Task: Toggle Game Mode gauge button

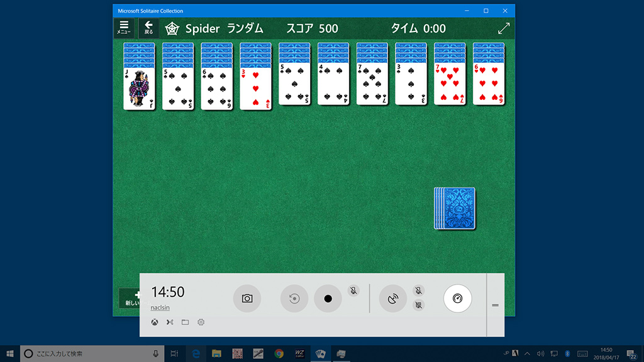Action: point(457,299)
